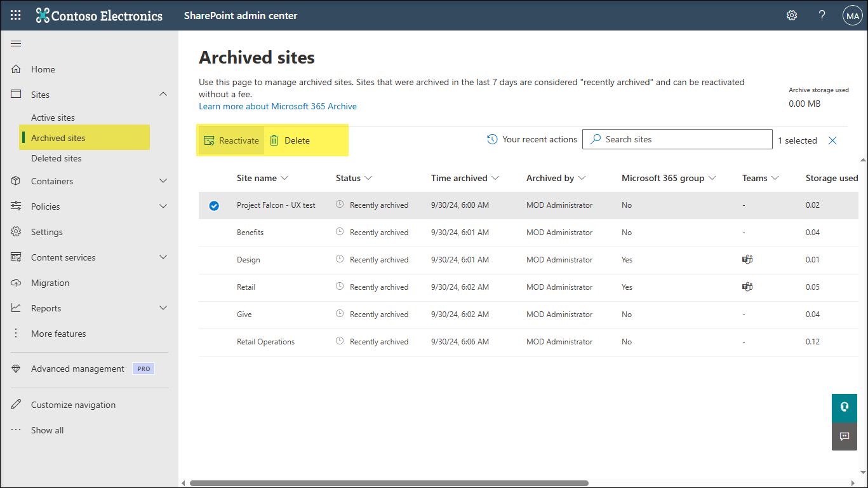Screen dimensions: 868x488
Task: Uncheck the Project Falcon - UX test row
Action: (x=214, y=205)
